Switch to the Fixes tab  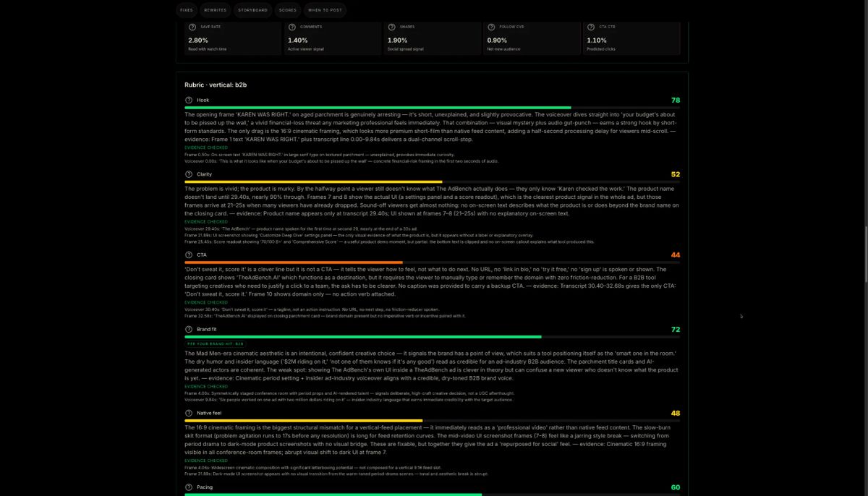click(187, 10)
